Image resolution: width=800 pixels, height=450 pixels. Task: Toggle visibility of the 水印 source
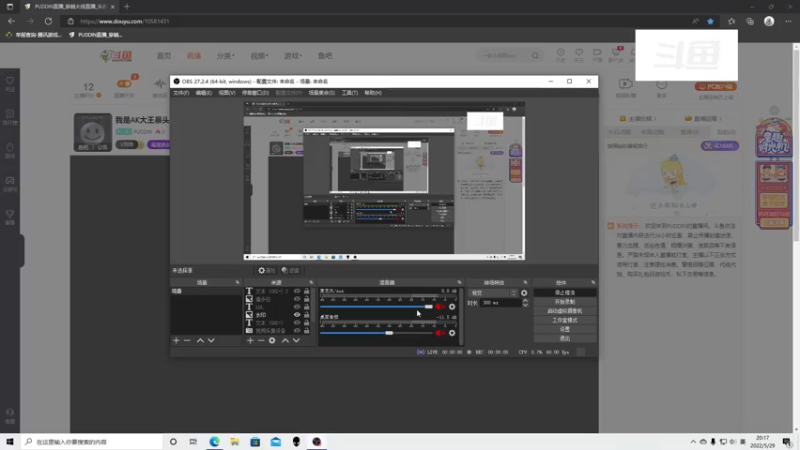pos(297,315)
